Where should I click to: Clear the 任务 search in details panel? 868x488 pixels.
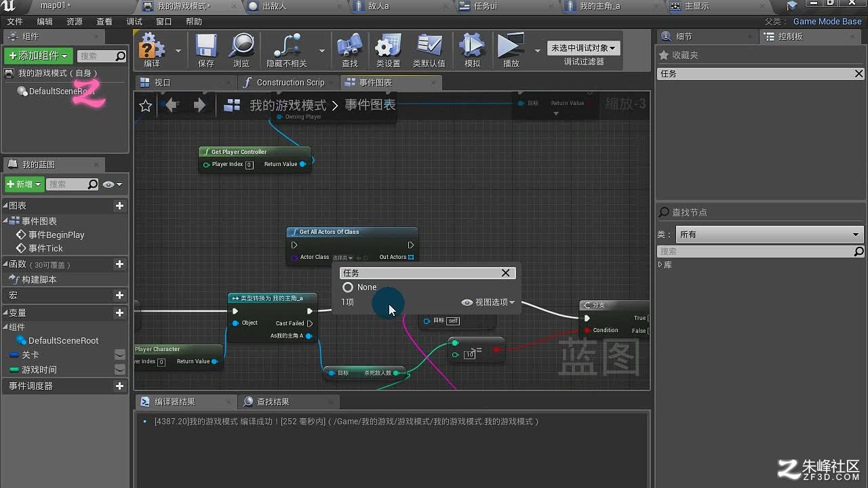pyautogui.click(x=859, y=74)
